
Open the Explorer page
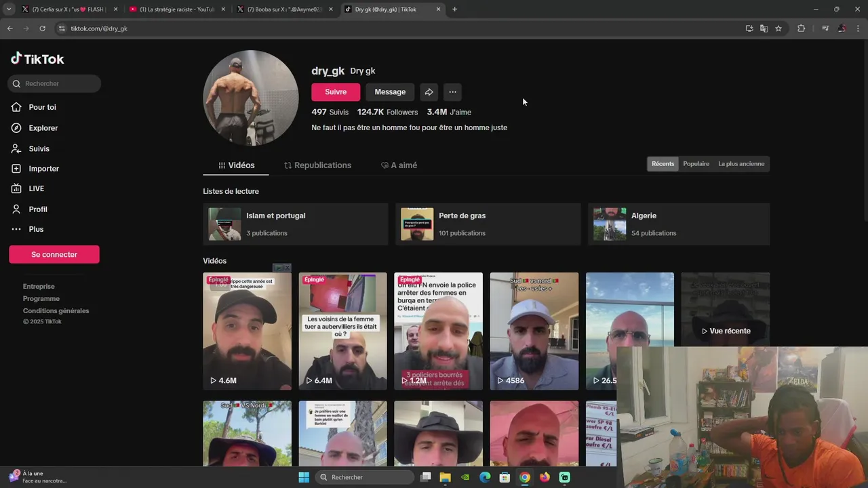click(35, 128)
